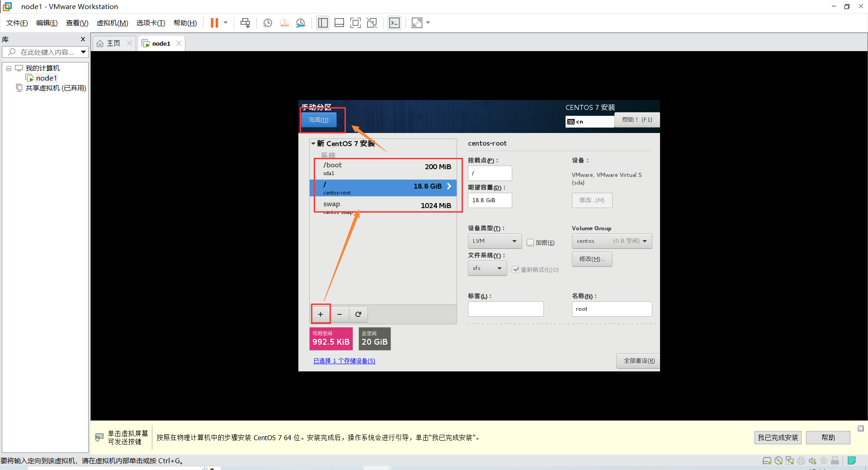Add a new mount point with plus
868x470 pixels.
(x=321, y=314)
